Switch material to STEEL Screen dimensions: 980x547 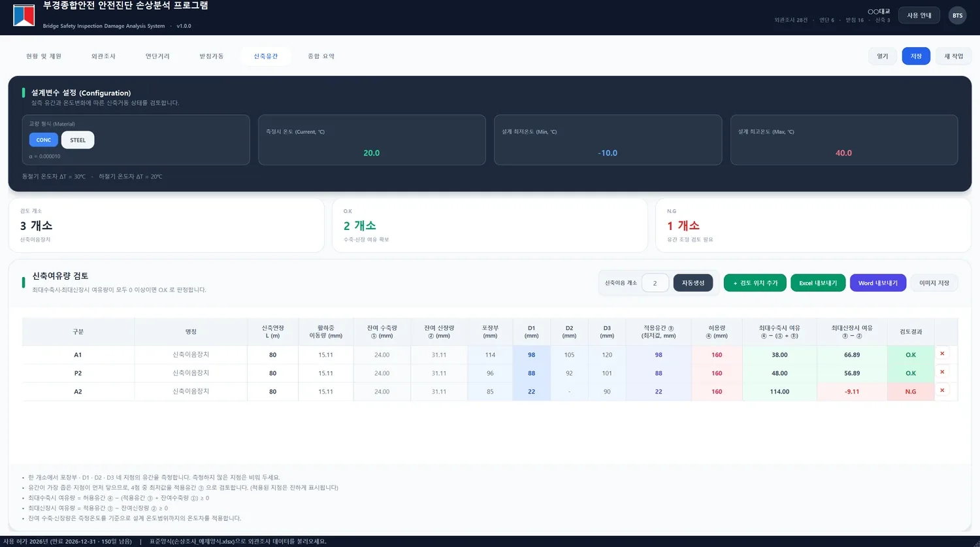tap(78, 140)
